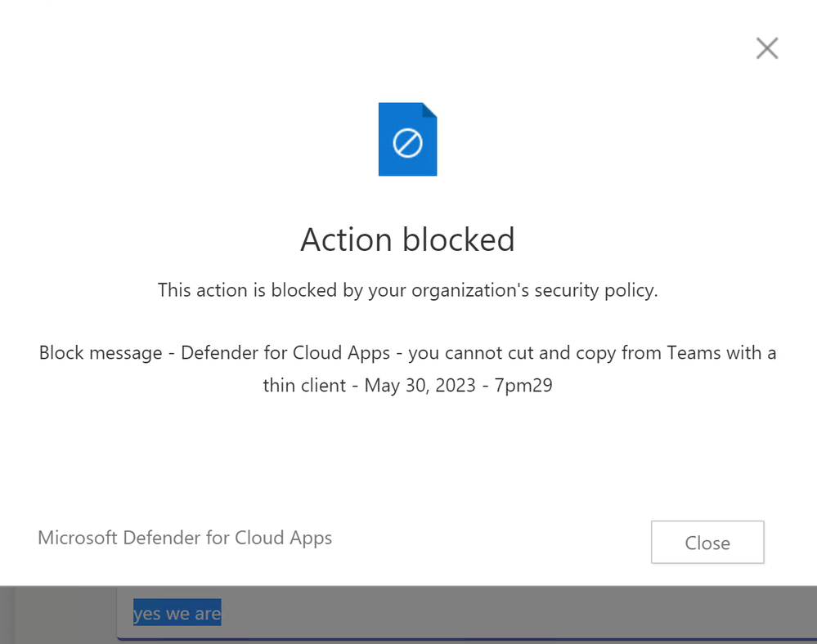The width and height of the screenshot is (817, 644).
Task: Click the dark strip left of the message field
Action: (57, 613)
